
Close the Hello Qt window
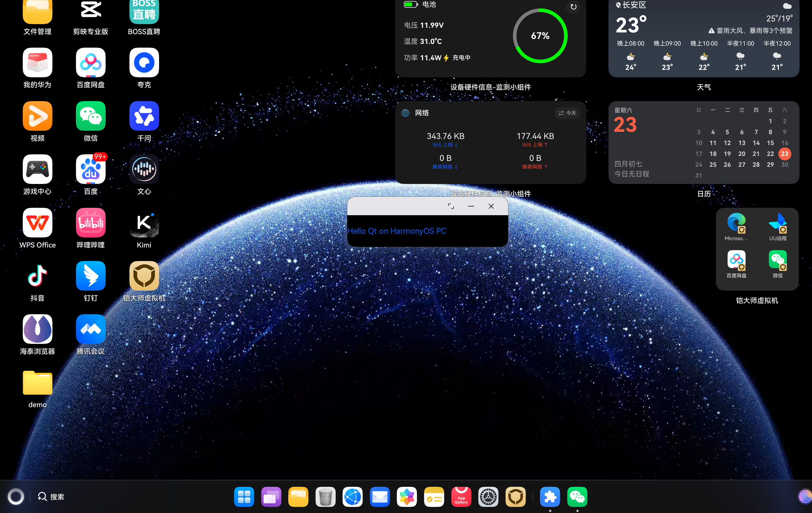(491, 206)
